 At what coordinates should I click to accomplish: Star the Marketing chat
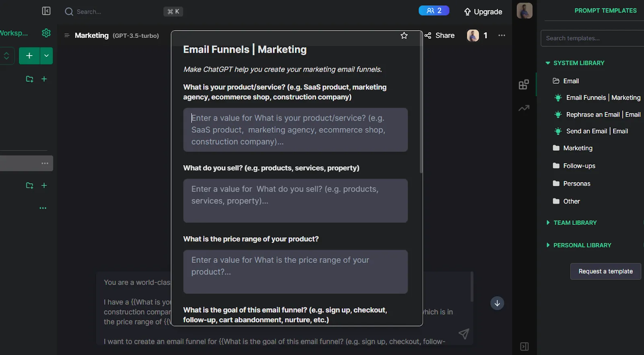point(404,35)
